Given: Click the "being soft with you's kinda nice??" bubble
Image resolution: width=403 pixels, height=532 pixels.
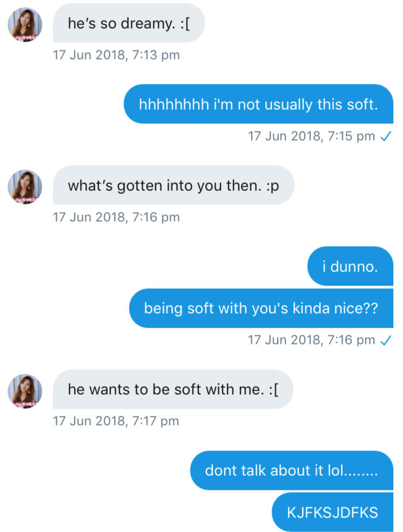Looking at the screenshot, I should [261, 308].
